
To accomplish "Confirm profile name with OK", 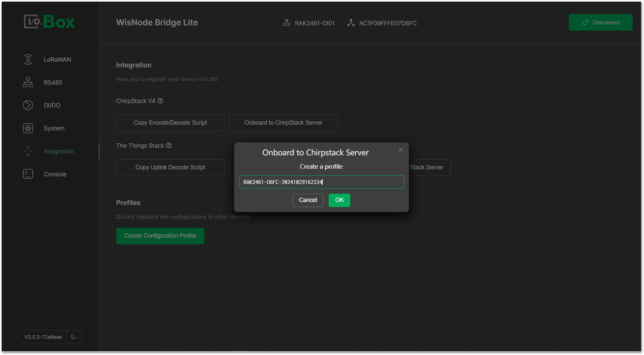I will 339,200.
